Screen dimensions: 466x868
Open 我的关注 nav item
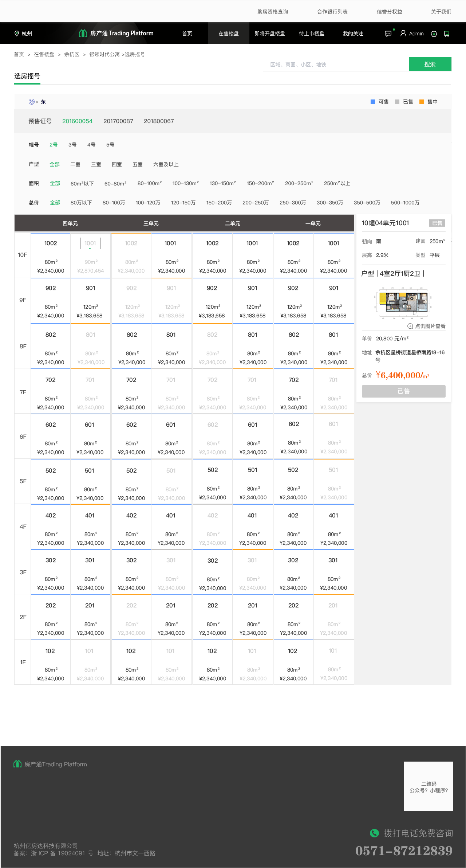[353, 34]
